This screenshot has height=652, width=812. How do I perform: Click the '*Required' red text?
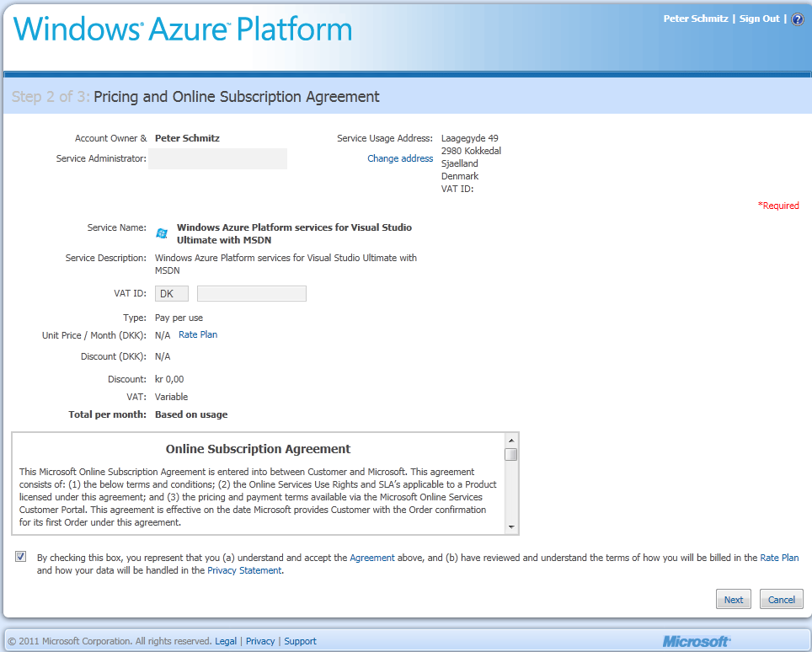click(x=778, y=206)
